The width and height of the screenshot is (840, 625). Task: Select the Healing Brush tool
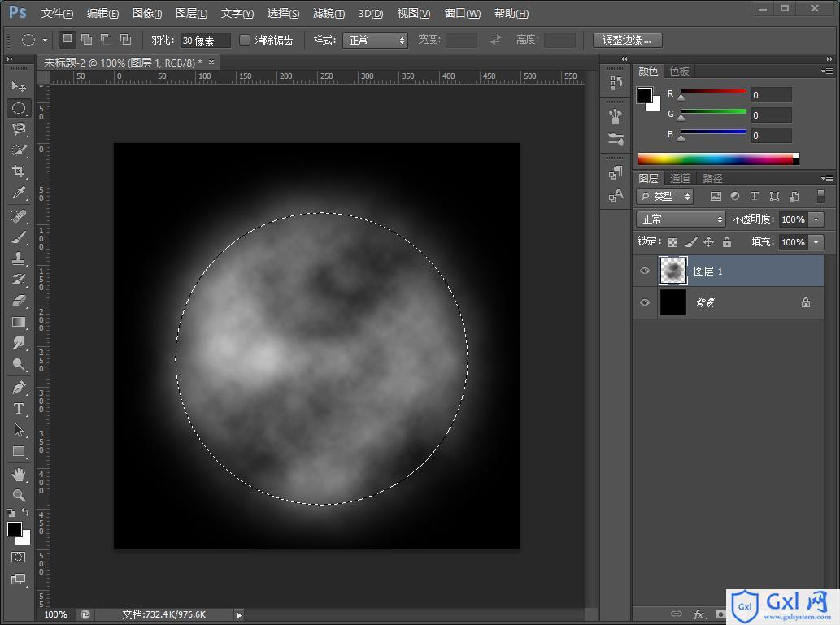[19, 216]
